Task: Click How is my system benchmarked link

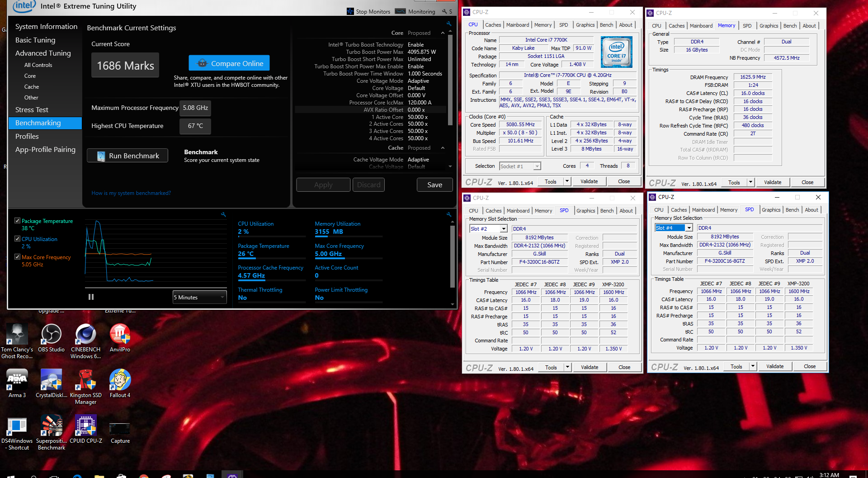Action: coord(131,193)
